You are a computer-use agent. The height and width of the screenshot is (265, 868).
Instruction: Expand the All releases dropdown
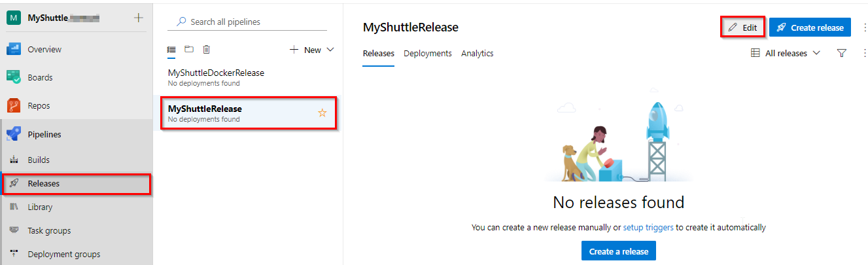click(786, 53)
